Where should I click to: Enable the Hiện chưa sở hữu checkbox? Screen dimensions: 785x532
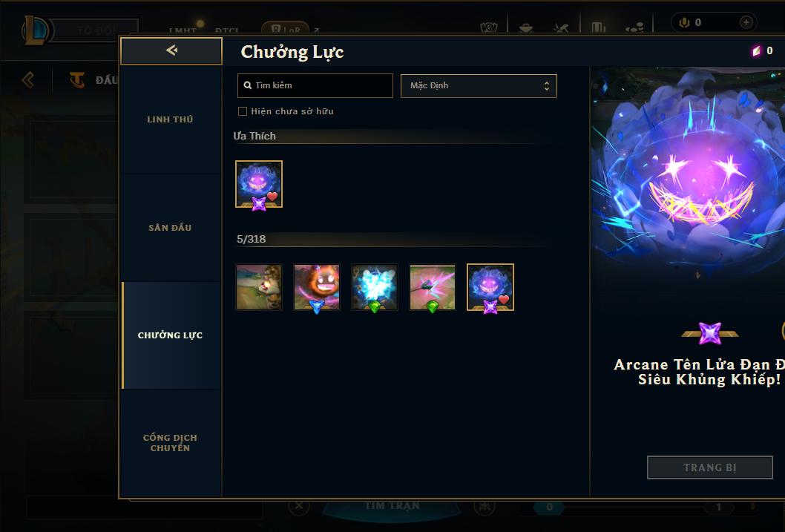coord(243,111)
